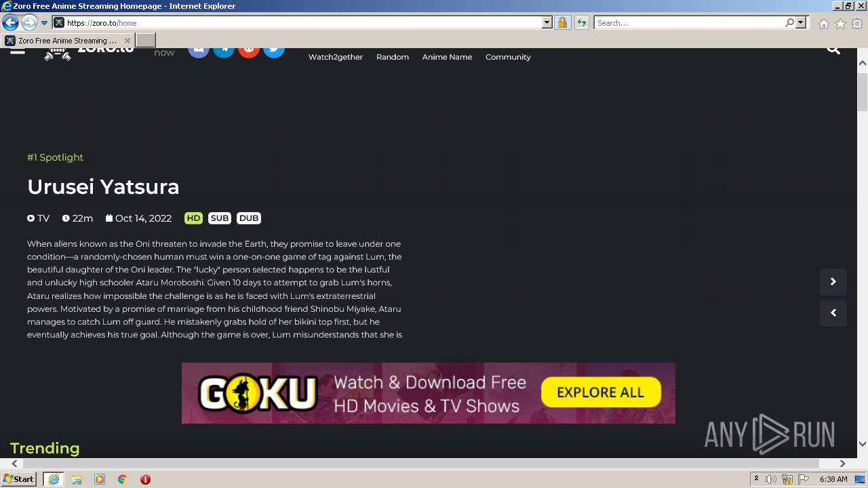Screen dimensions: 868x488
Task: Open the Action Center flag icon
Action: (804, 479)
